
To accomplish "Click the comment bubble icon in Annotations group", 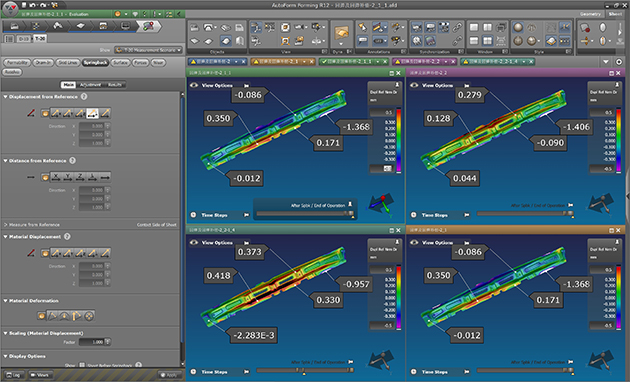I will 362,41.
